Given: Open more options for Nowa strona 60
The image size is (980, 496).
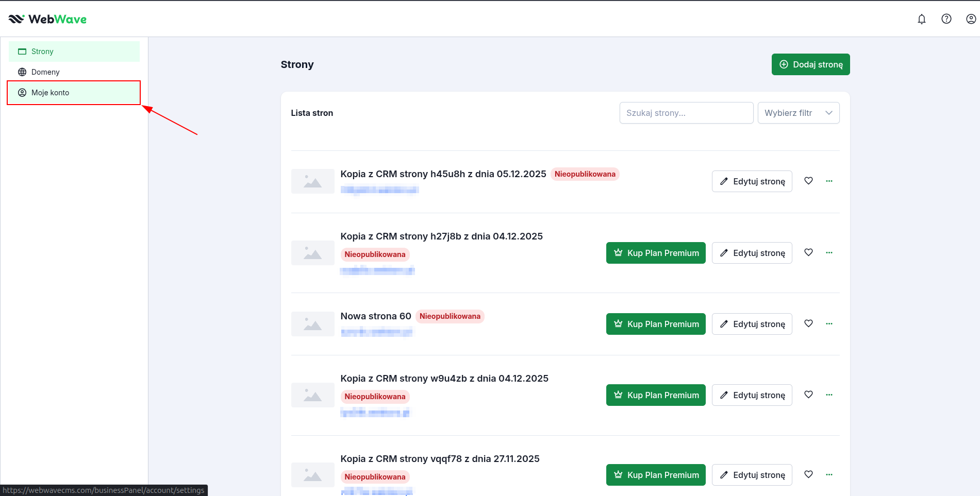Looking at the screenshot, I should point(829,323).
